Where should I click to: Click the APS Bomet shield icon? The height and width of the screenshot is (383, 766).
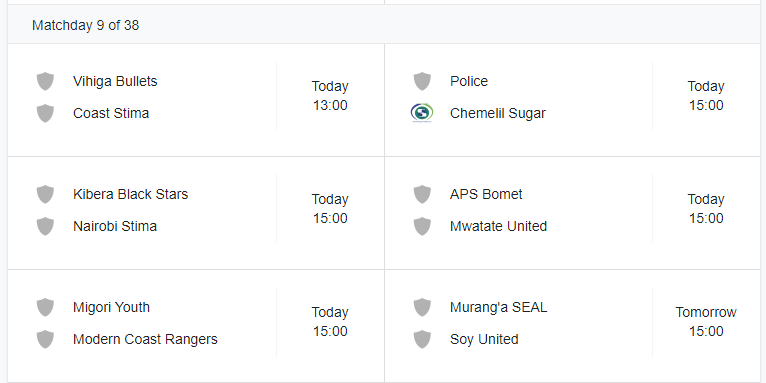click(422, 194)
